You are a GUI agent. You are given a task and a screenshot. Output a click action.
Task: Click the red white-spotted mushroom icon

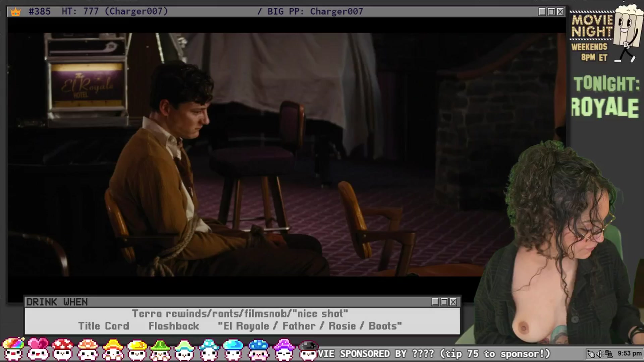pyautogui.click(x=63, y=349)
